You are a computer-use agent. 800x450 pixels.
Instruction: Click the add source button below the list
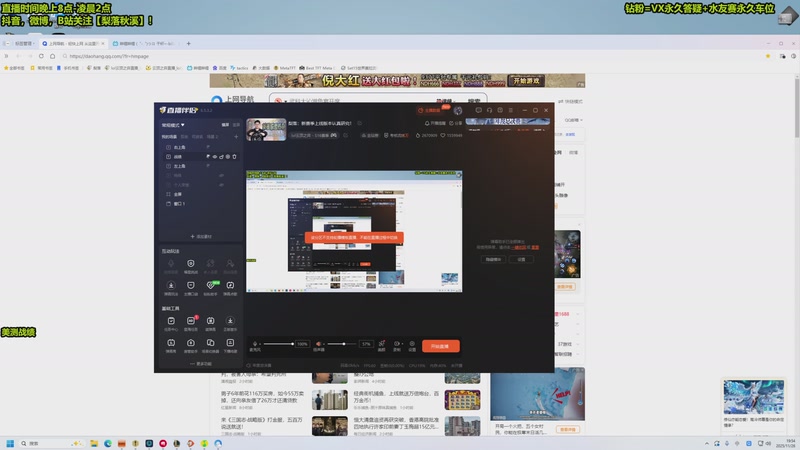[x=201, y=236]
